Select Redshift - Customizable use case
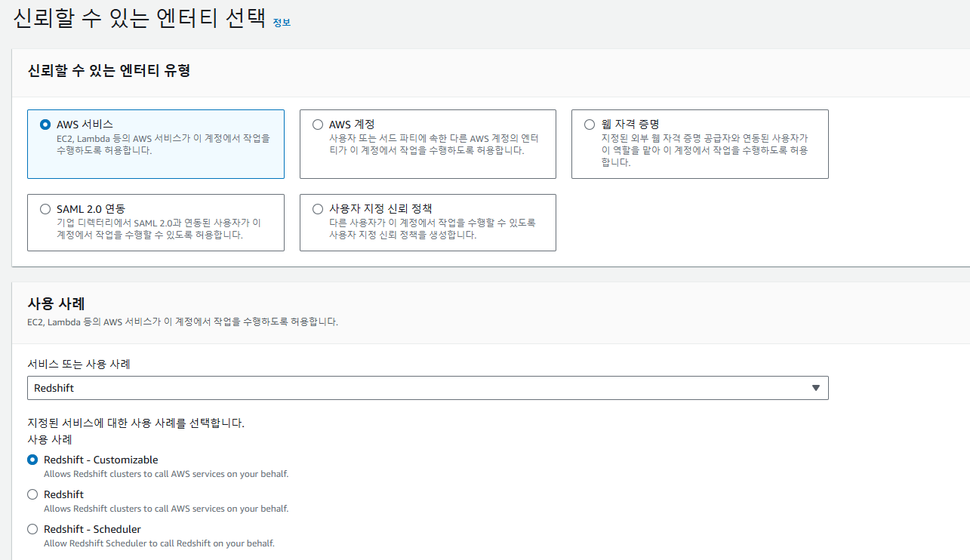The width and height of the screenshot is (970, 560). coord(32,460)
